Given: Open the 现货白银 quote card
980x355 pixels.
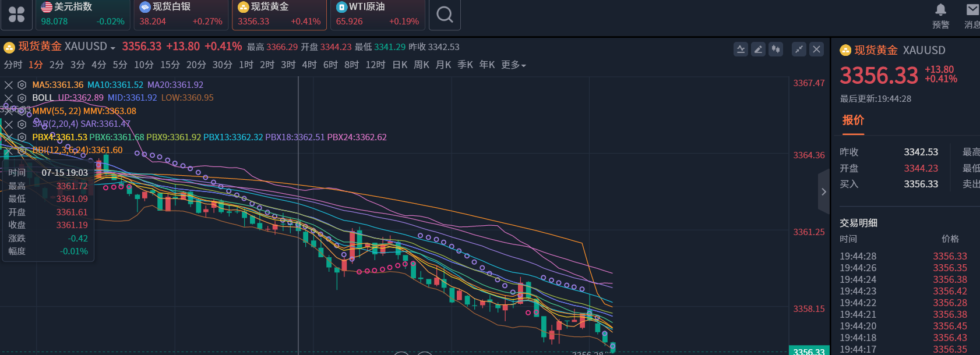Looking at the screenshot, I should tap(181, 15).
